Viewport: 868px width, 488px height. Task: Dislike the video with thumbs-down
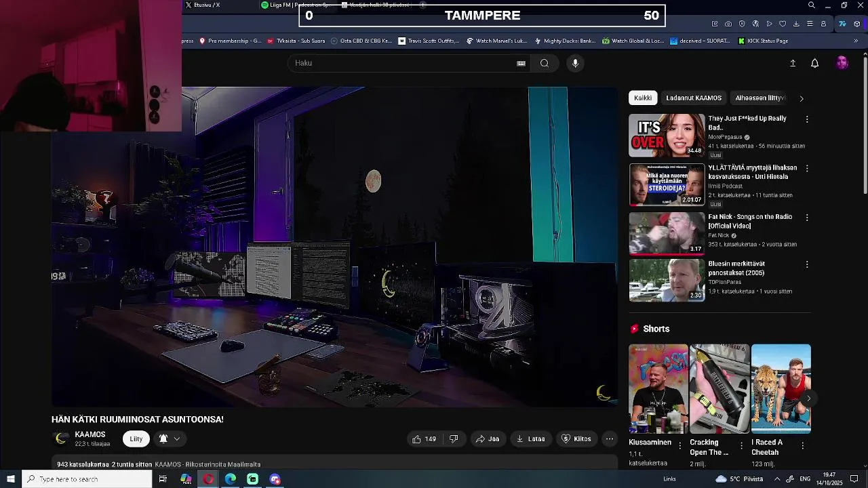pos(454,439)
